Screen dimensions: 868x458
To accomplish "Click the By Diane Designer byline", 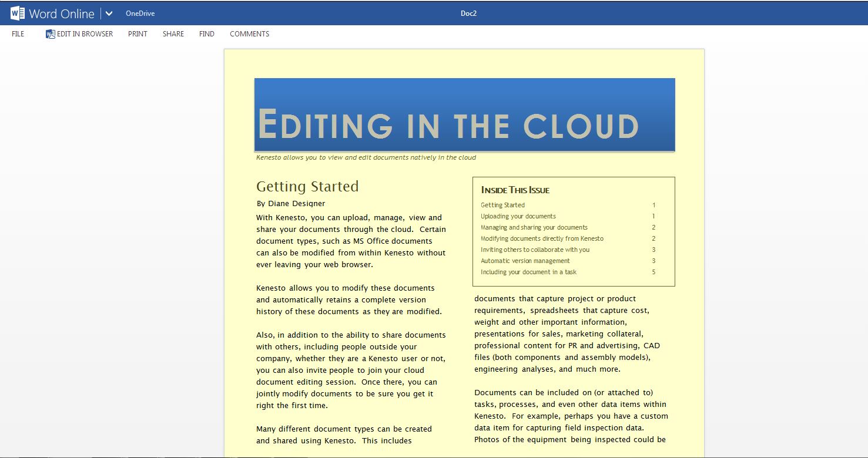I will pyautogui.click(x=291, y=204).
